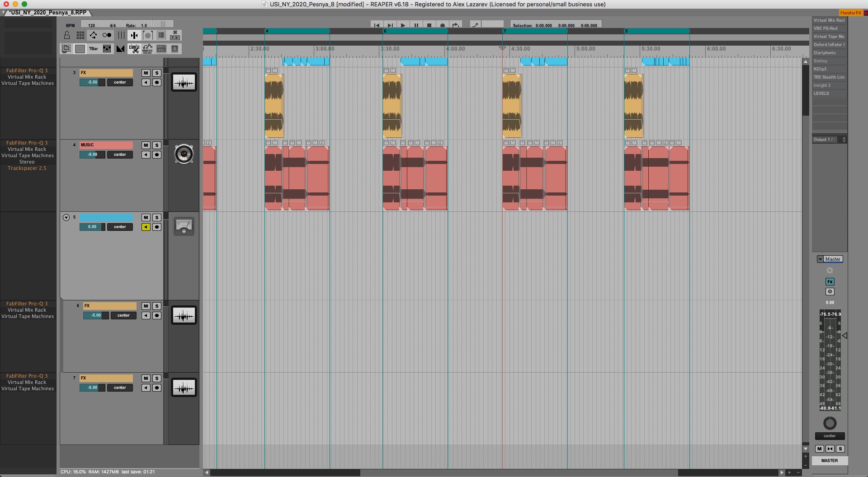Click the triple vertical lines toolbar icon
This screenshot has width=868, height=477.
pos(121,35)
